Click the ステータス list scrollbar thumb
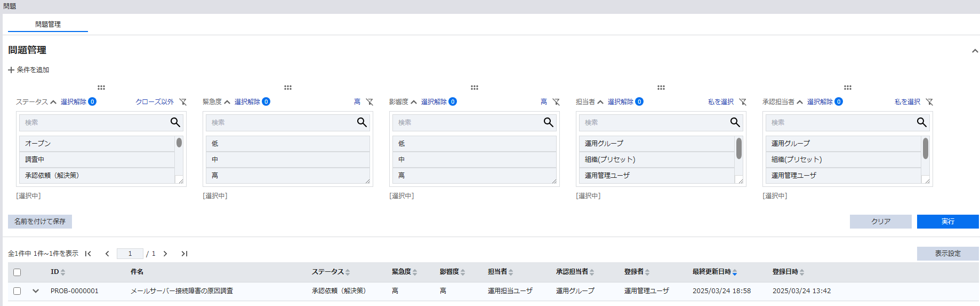Viewport: 980px width, 306px height. coord(179,143)
